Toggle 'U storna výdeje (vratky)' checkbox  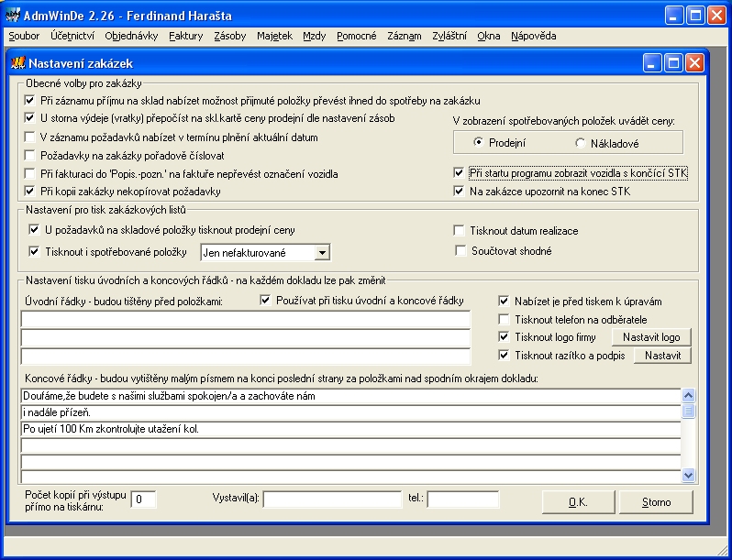click(x=30, y=118)
